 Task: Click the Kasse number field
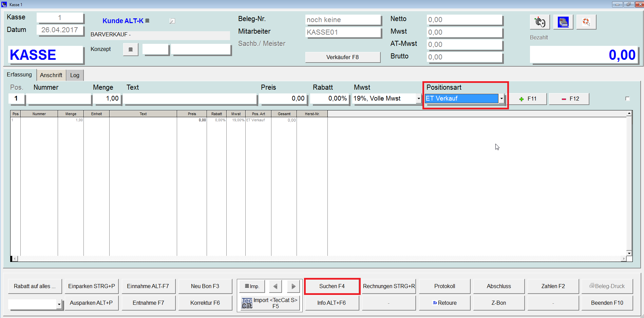[60, 18]
